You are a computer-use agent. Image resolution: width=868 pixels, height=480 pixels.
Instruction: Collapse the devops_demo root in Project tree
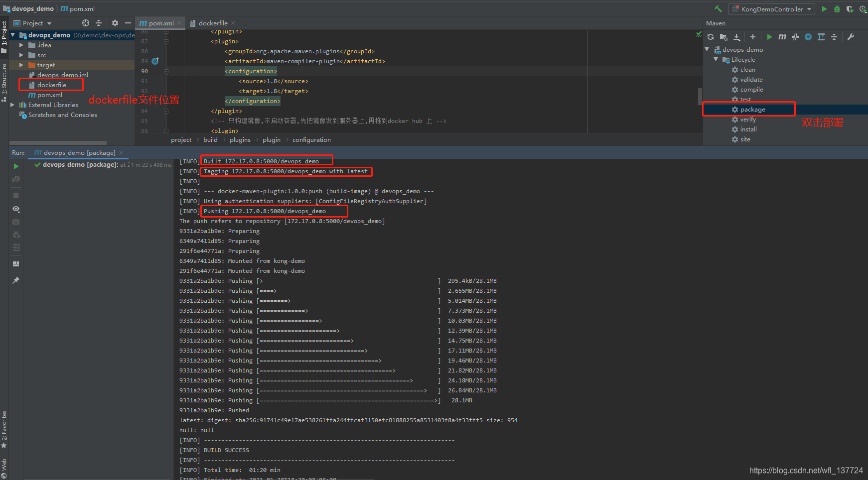[13, 35]
